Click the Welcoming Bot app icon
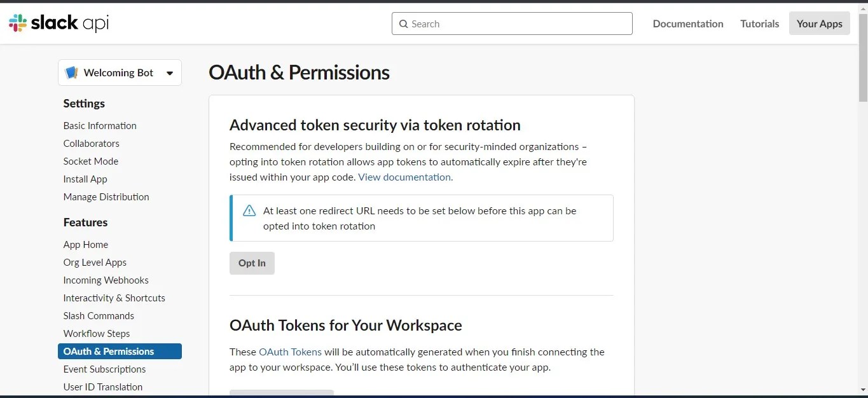Viewport: 868px width, 398px height. [x=71, y=72]
